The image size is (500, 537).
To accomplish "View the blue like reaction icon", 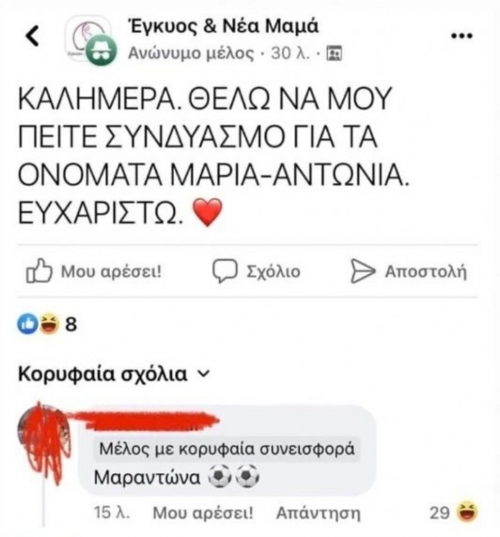I will (28, 324).
